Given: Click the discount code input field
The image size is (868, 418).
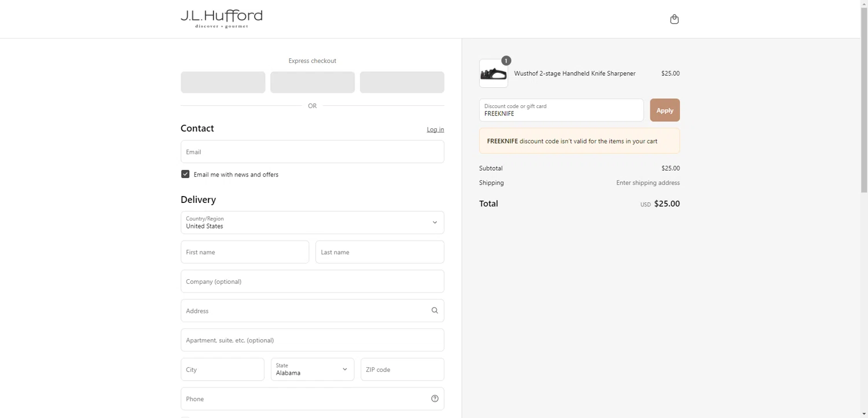Looking at the screenshot, I should tap(561, 110).
